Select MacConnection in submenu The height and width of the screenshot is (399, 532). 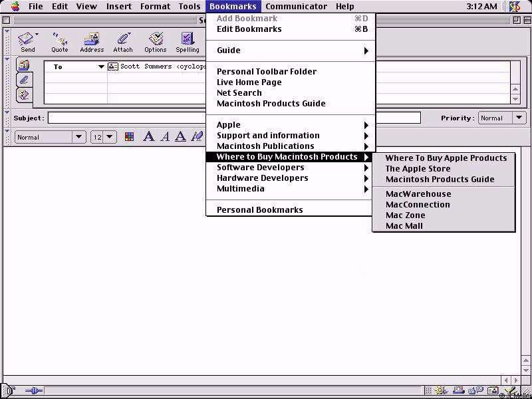point(444,205)
